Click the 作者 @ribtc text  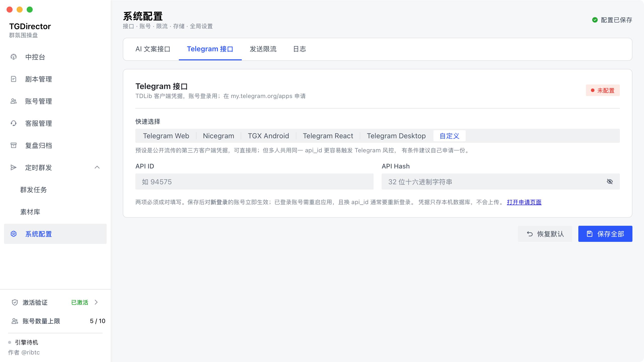(24, 352)
